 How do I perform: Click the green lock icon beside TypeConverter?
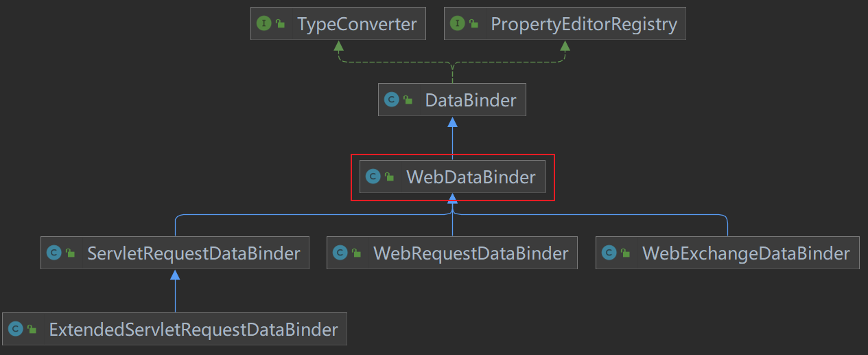(280, 25)
